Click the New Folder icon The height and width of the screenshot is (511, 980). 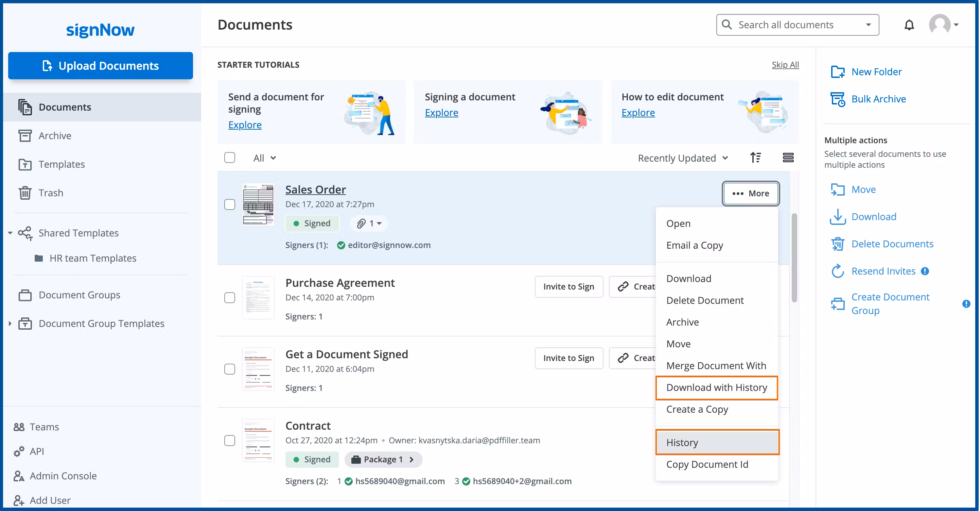coord(837,71)
